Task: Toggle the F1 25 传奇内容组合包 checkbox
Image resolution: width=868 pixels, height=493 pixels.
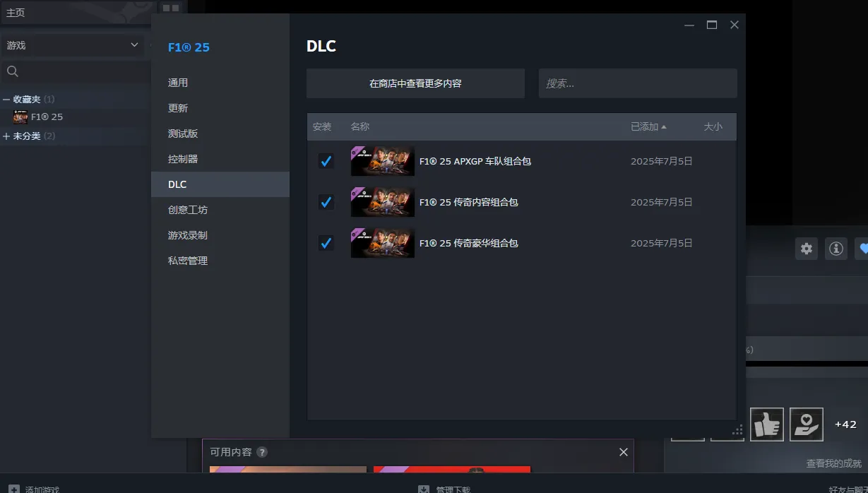Action: pyautogui.click(x=326, y=202)
